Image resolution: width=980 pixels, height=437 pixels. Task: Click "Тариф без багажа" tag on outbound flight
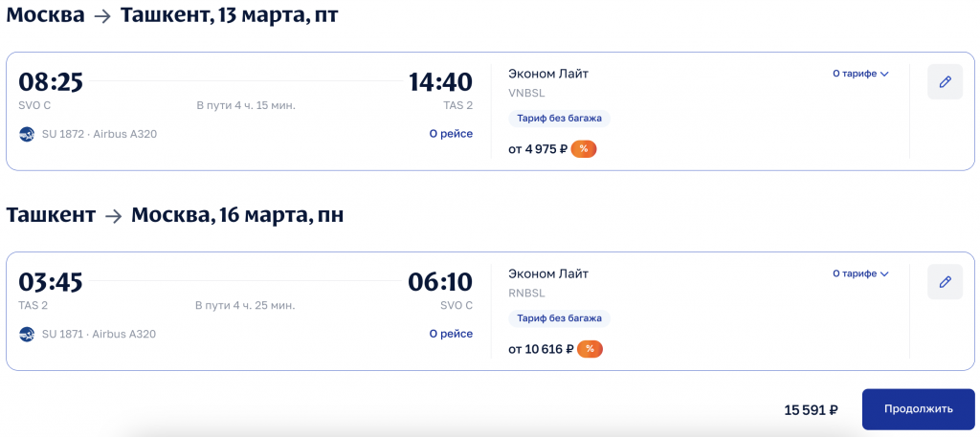coord(560,119)
